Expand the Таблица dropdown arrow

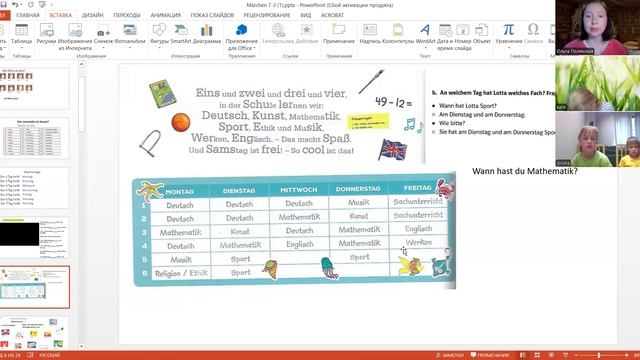click(21, 48)
